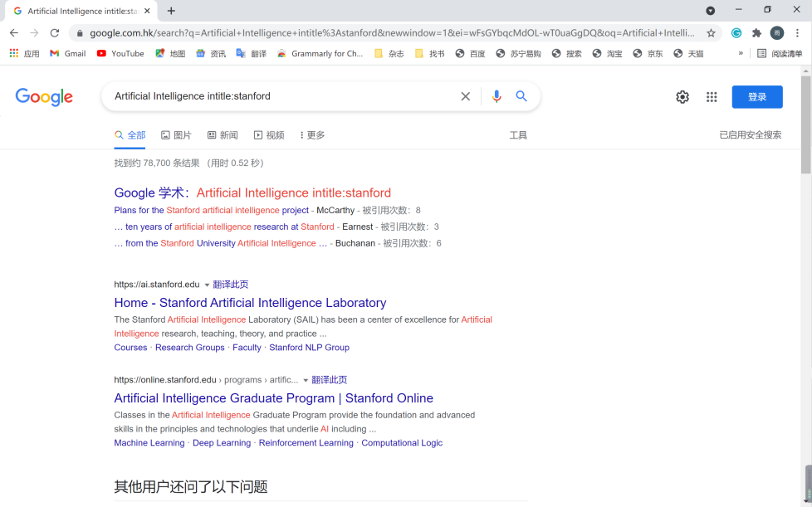
Task: Open the Grammarly for Chrome bookmark
Action: pyautogui.click(x=320, y=53)
